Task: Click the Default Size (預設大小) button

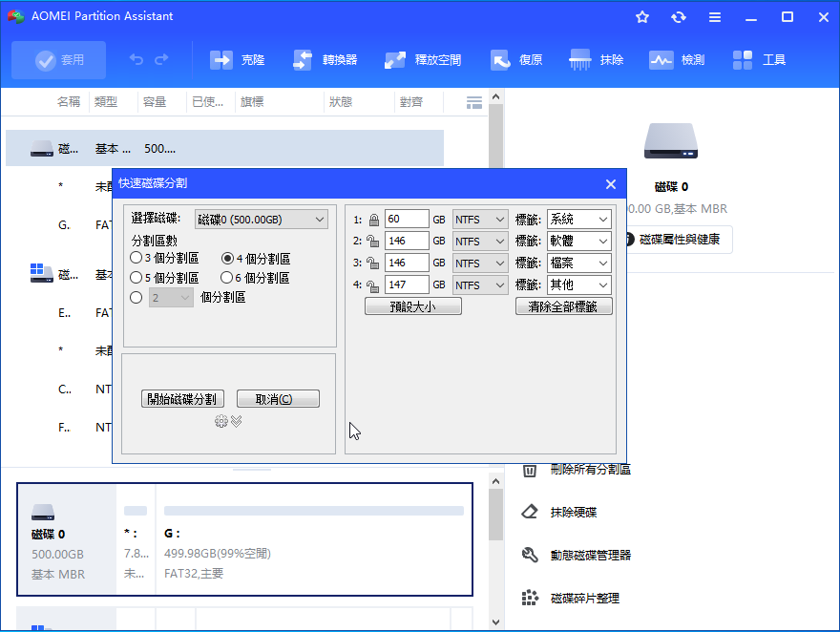Action: [413, 306]
